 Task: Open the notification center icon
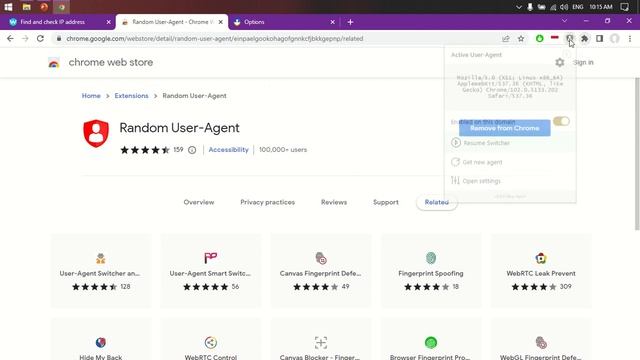tap(624, 7)
